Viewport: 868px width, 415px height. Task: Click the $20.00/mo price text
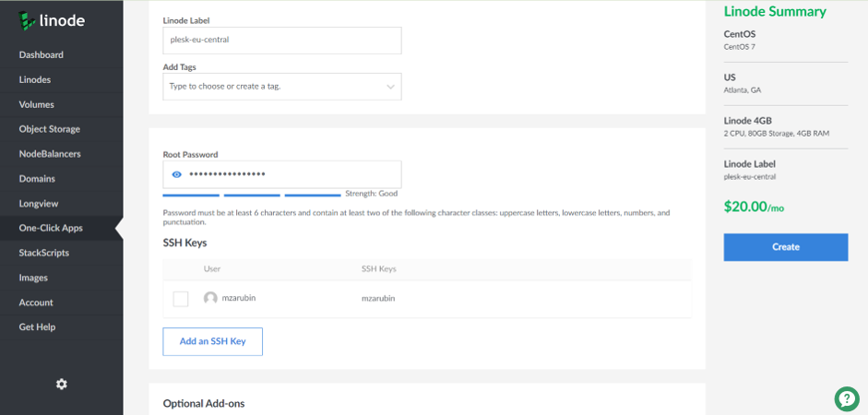click(754, 207)
